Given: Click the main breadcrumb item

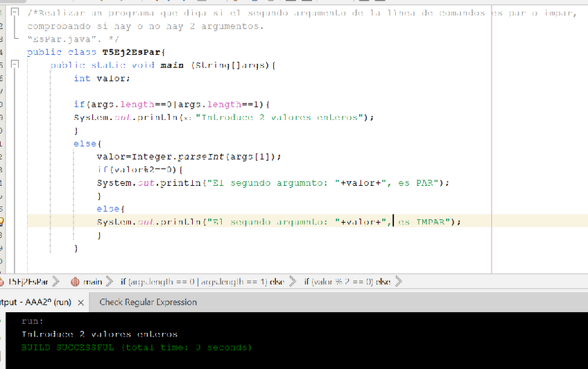Looking at the screenshot, I should pos(93,282).
